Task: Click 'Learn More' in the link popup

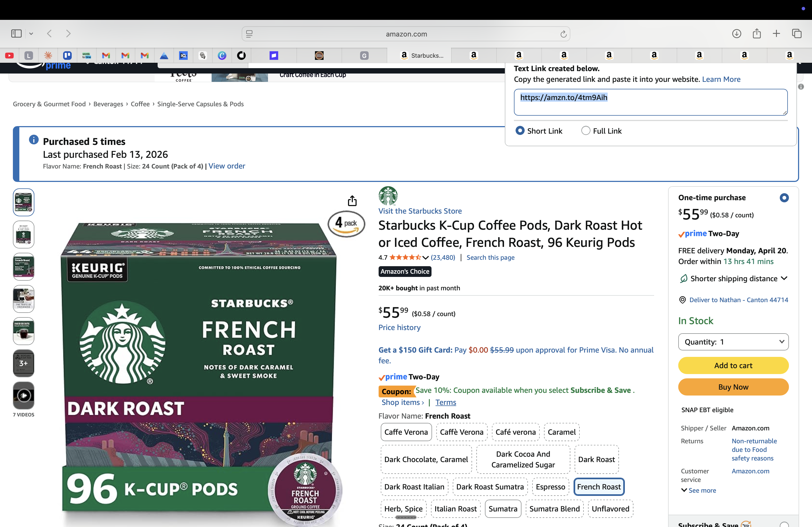Action: click(721, 79)
